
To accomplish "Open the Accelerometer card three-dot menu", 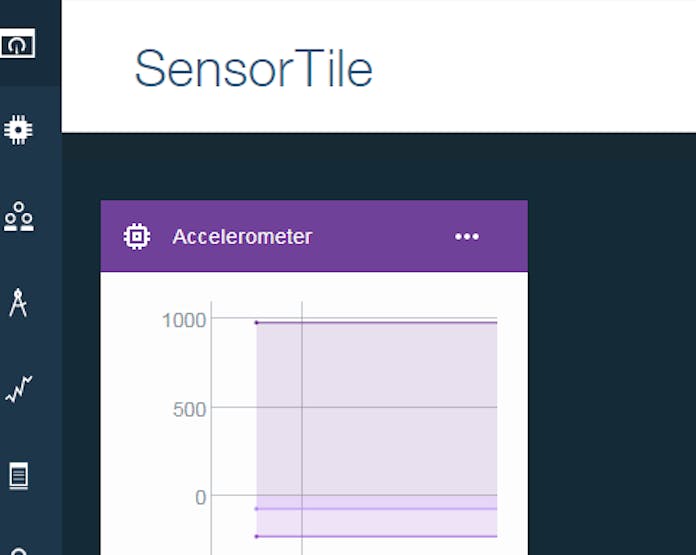I will pos(467,236).
